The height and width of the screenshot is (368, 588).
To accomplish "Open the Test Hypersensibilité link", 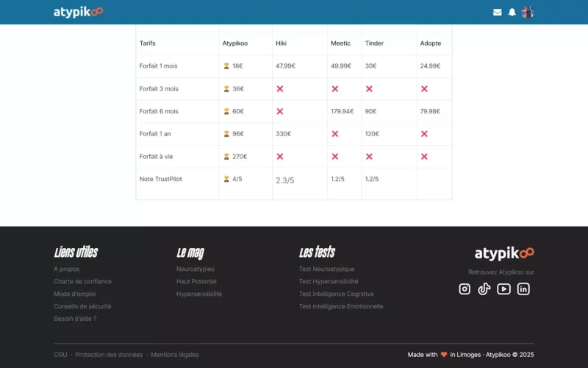I will (x=329, y=282).
